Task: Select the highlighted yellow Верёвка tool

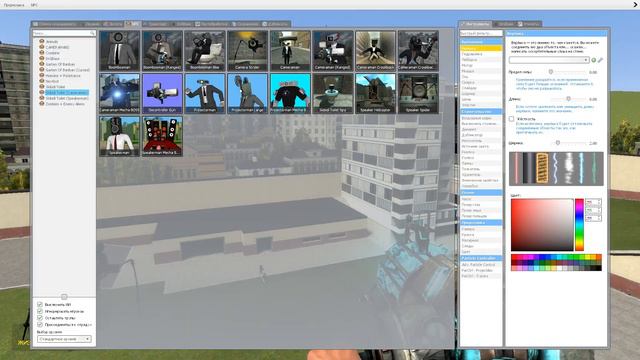Action: click(x=481, y=48)
